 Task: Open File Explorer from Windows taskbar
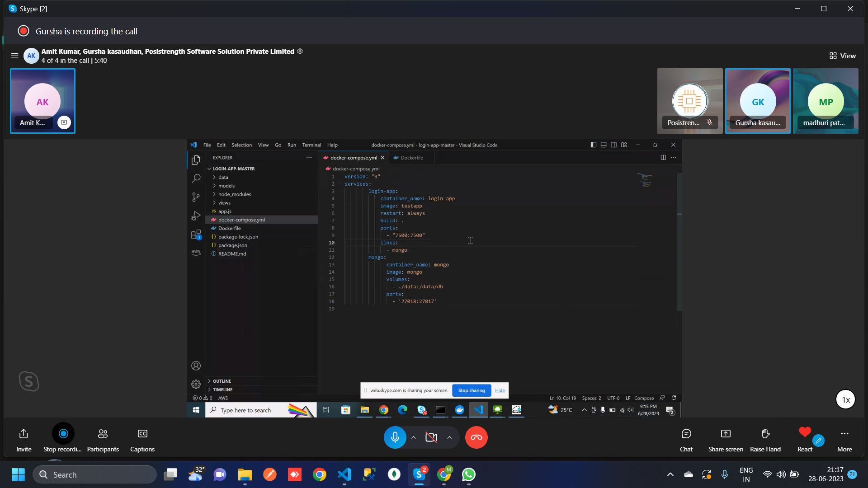pos(245,474)
